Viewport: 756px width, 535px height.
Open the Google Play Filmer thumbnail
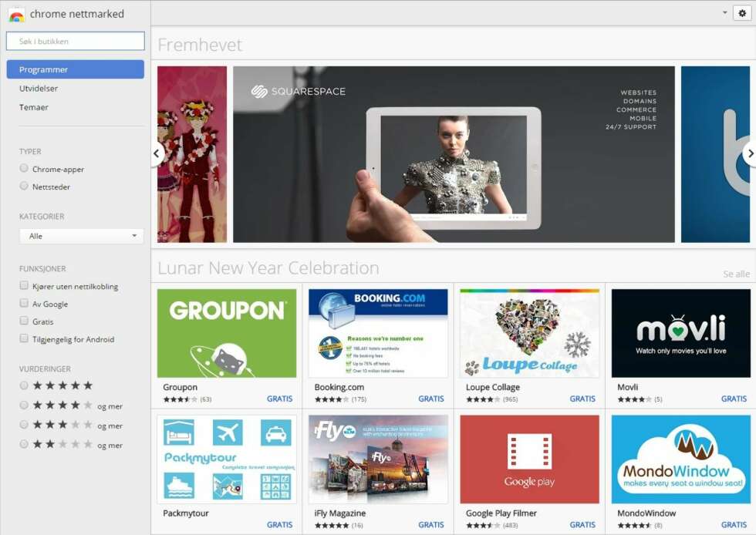tap(529, 459)
